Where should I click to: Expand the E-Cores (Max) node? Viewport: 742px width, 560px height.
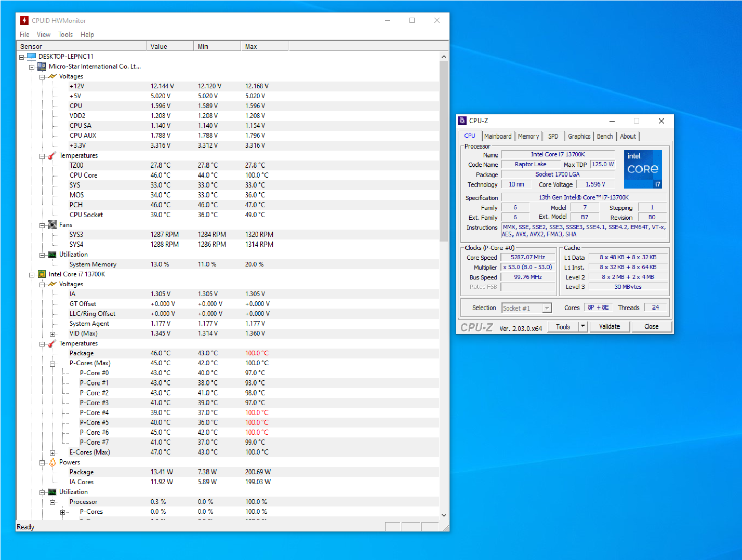point(52,452)
